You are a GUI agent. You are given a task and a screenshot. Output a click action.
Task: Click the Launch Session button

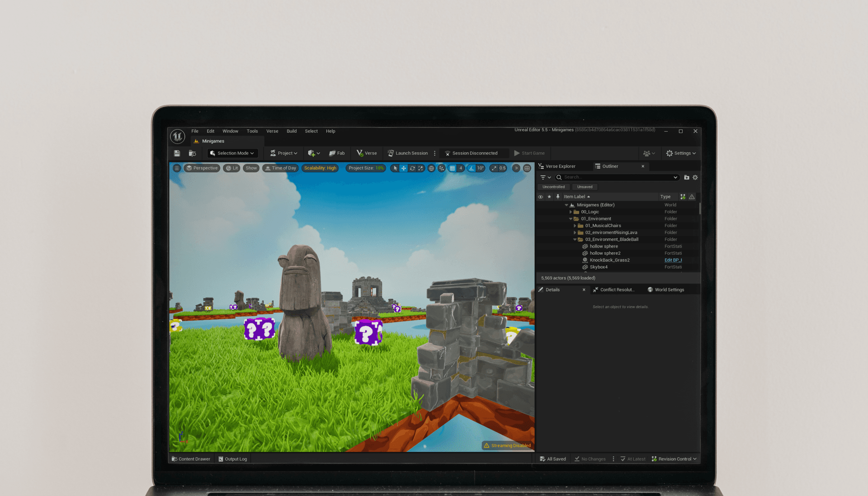[x=407, y=153]
